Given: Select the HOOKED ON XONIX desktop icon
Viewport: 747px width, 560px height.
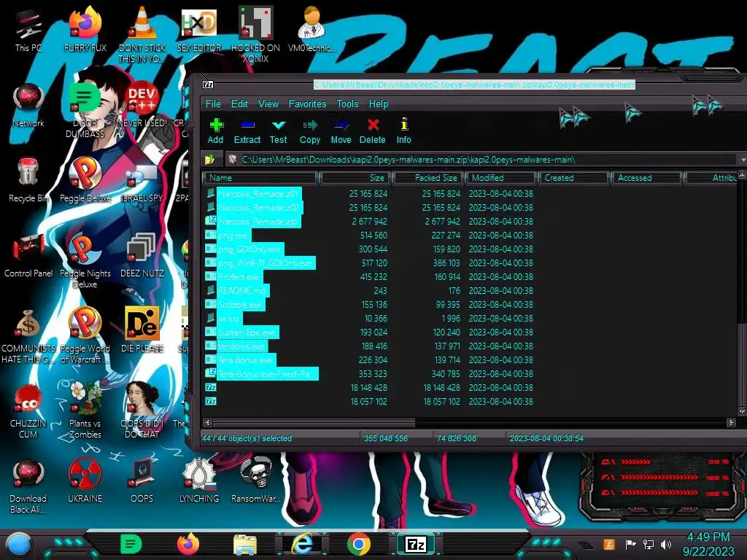Looking at the screenshot, I should 256,34.
